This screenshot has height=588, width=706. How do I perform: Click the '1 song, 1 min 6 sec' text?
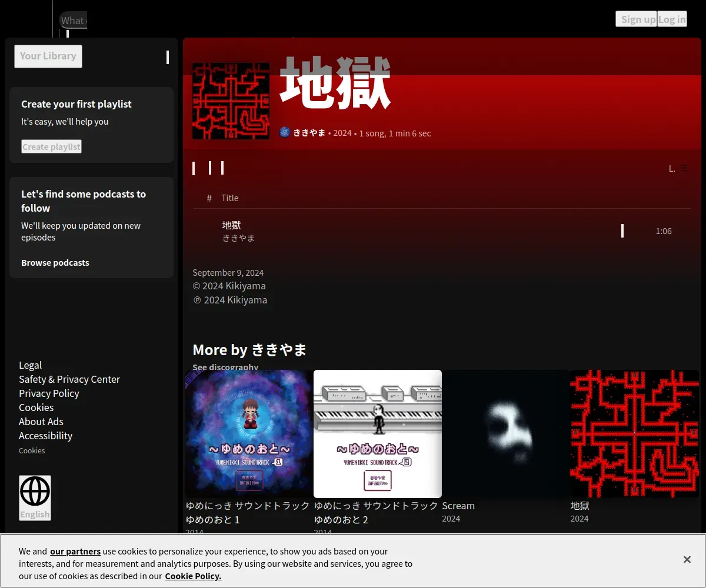395,133
